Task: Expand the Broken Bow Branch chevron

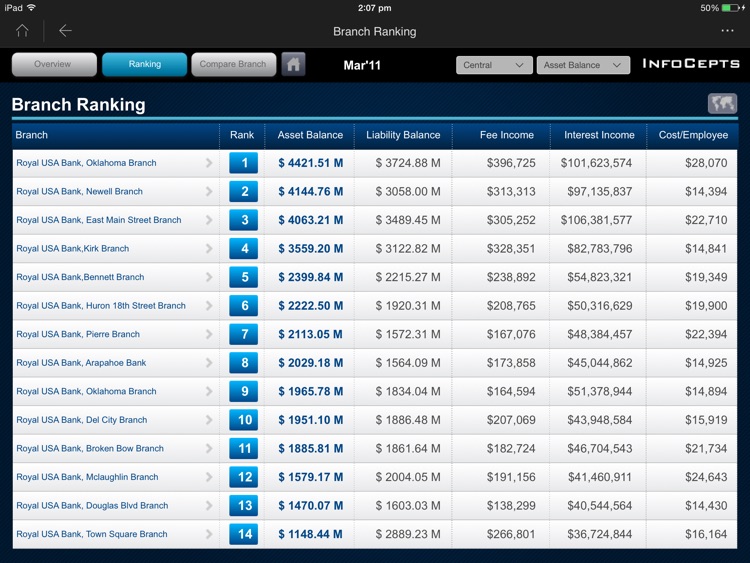Action: pyautogui.click(x=209, y=448)
